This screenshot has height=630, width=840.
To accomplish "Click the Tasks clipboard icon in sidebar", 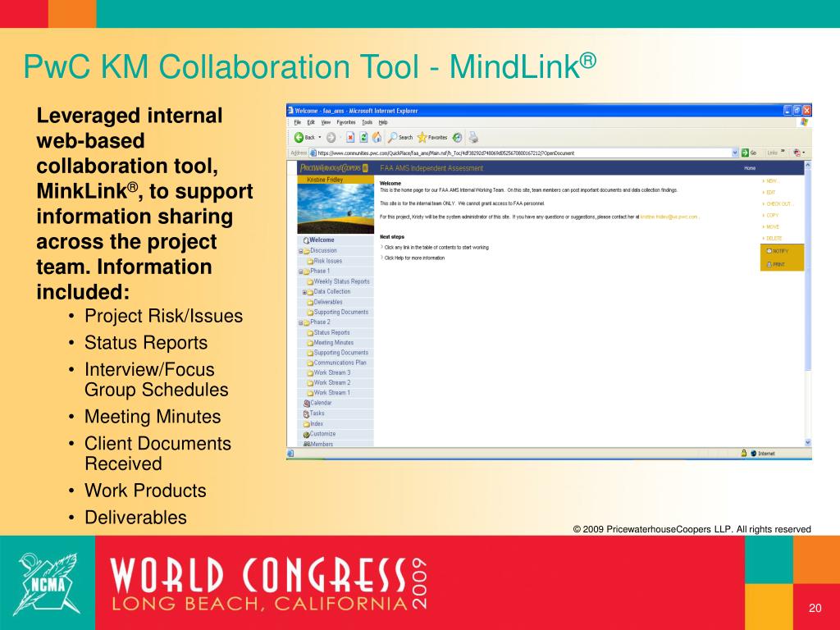I will pyautogui.click(x=307, y=413).
